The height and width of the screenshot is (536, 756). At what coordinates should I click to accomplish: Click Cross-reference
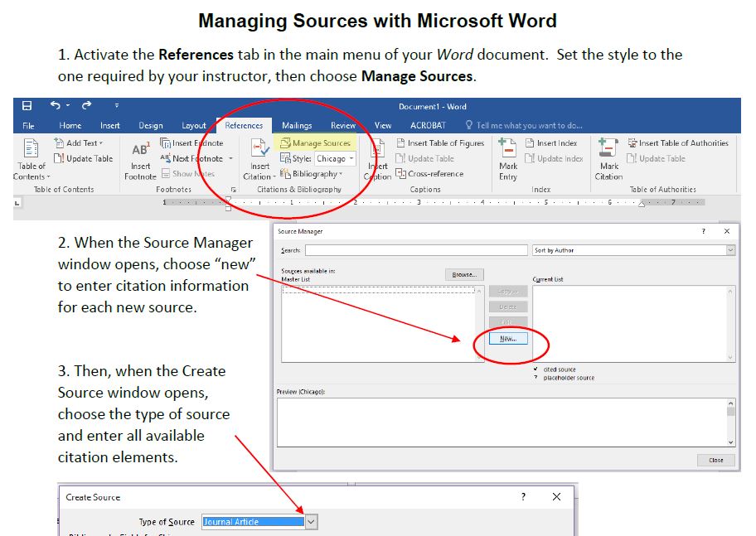[429, 173]
